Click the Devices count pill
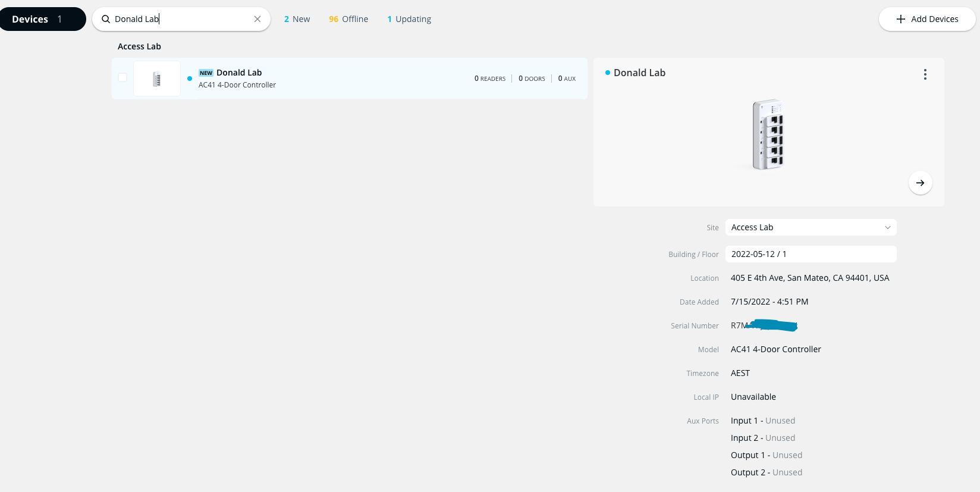Viewport: 980px width, 492px height. [x=43, y=19]
